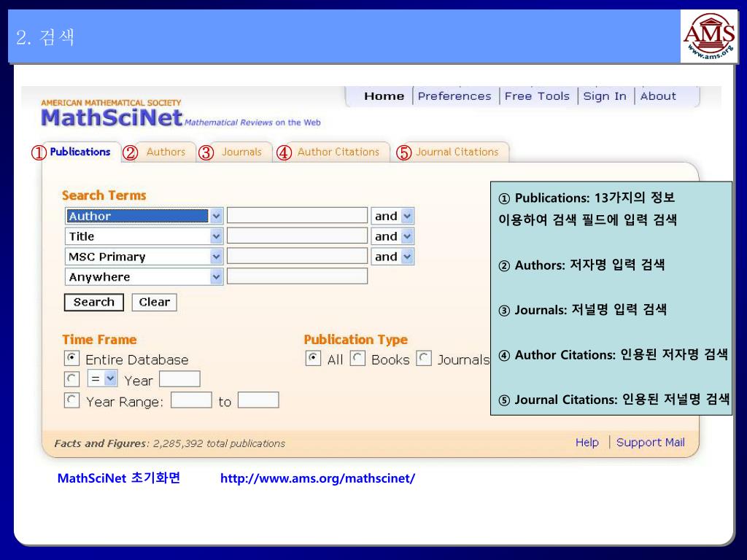Viewport: 747px width, 560px height.
Task: Select the Entire Database radio button
Action: click(71, 358)
